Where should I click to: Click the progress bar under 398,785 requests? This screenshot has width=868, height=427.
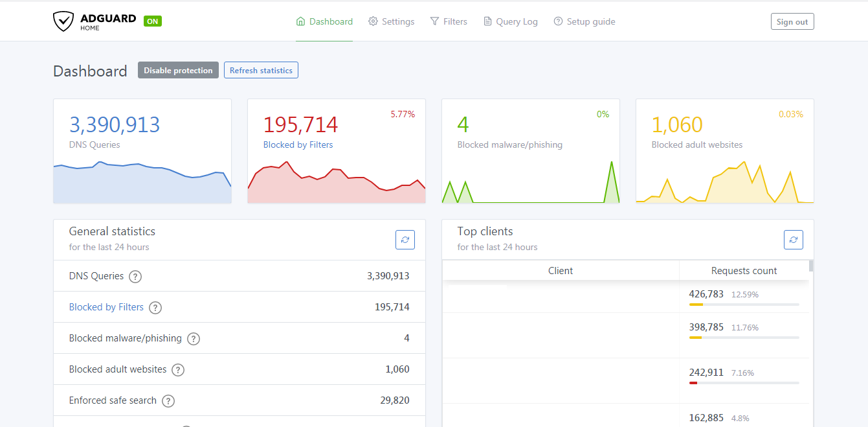(744, 338)
